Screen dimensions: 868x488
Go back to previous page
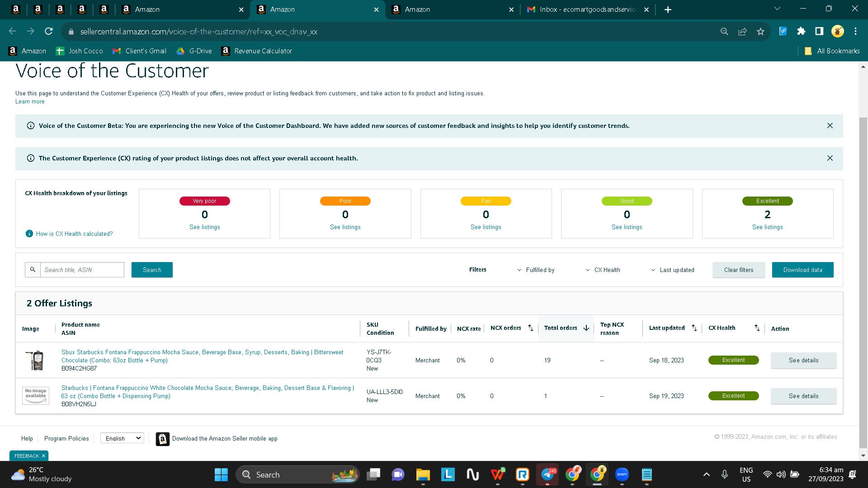[13, 31]
